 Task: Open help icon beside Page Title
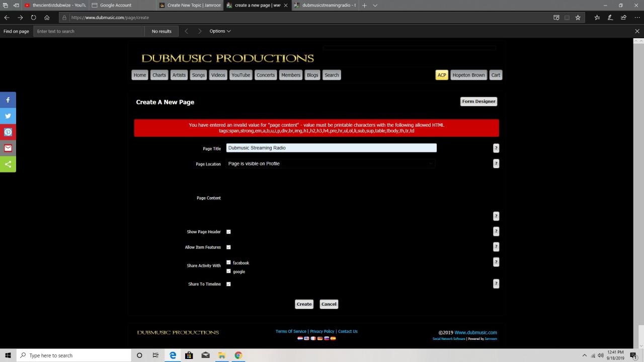tap(496, 148)
